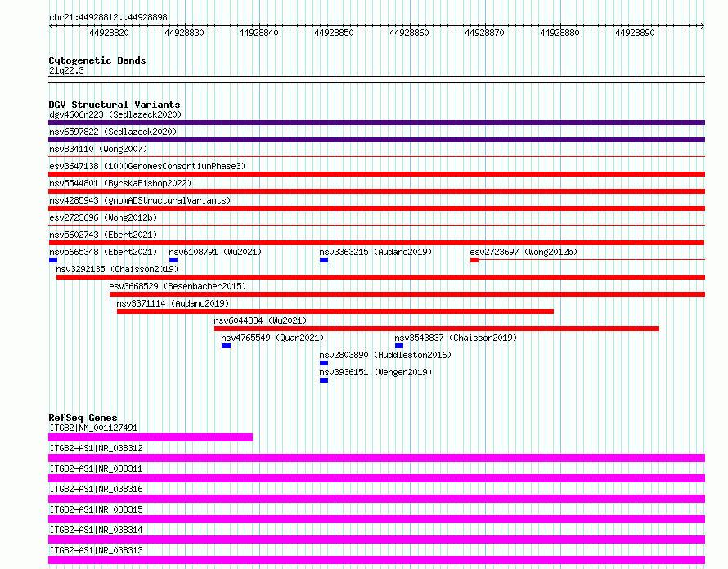Click the ruler left arrow end
The width and height of the screenshot is (728, 569).
pyautogui.click(x=51, y=26)
